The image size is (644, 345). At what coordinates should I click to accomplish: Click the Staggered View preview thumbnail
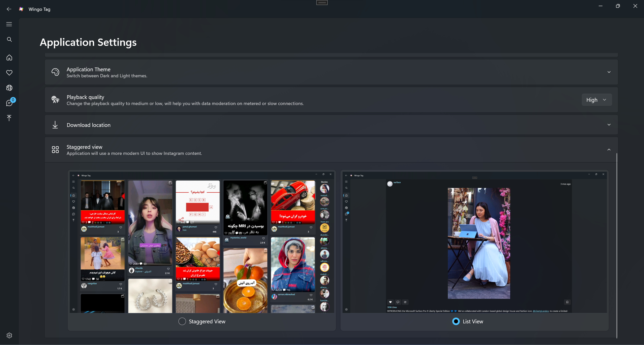202,242
